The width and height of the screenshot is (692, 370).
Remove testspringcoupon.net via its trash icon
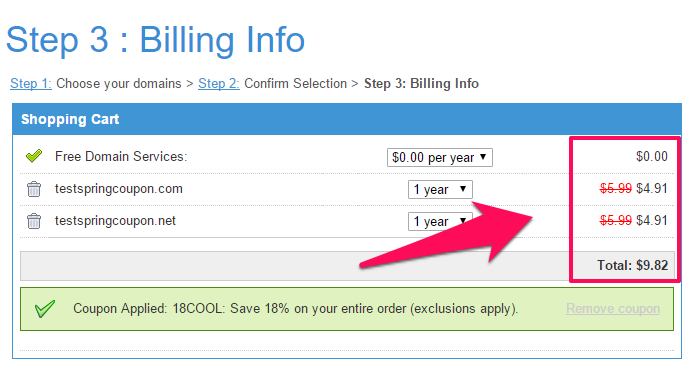34,221
